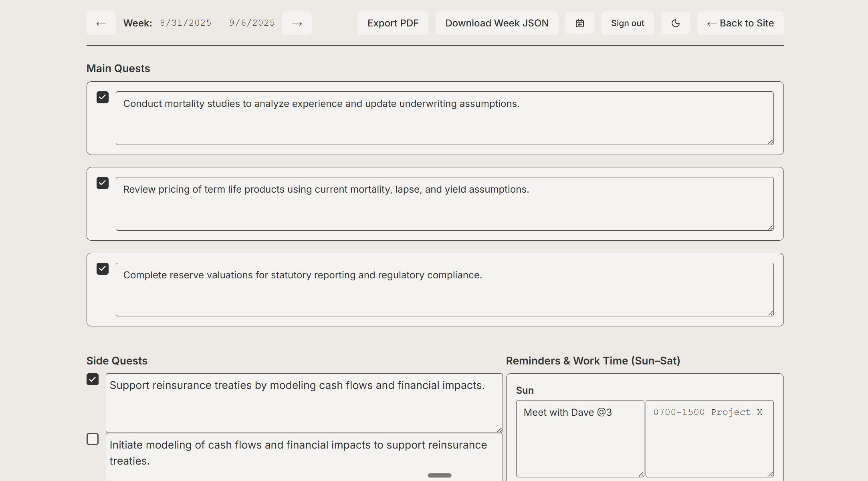Viewport: 868px width, 481px height.
Task: Edit Support reinsurance treaties side quest text
Action: click(x=304, y=403)
